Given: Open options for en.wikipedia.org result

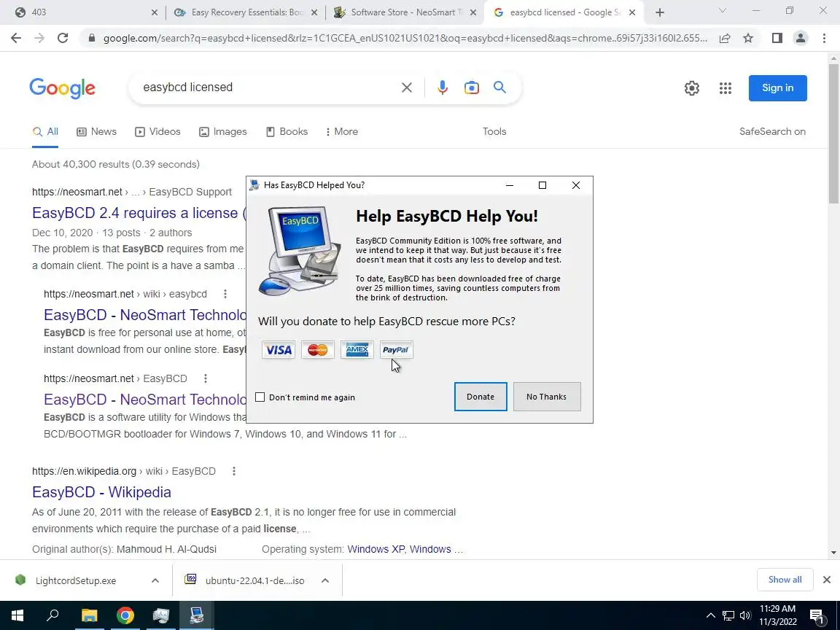Looking at the screenshot, I should [233, 472].
